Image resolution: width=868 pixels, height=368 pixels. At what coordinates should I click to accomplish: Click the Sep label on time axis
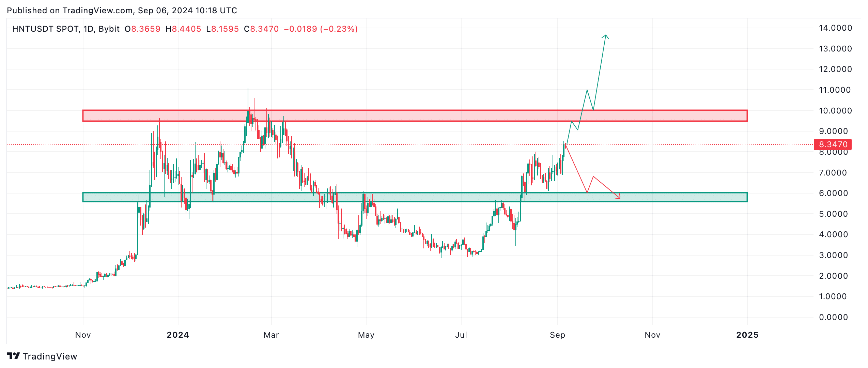pos(558,335)
